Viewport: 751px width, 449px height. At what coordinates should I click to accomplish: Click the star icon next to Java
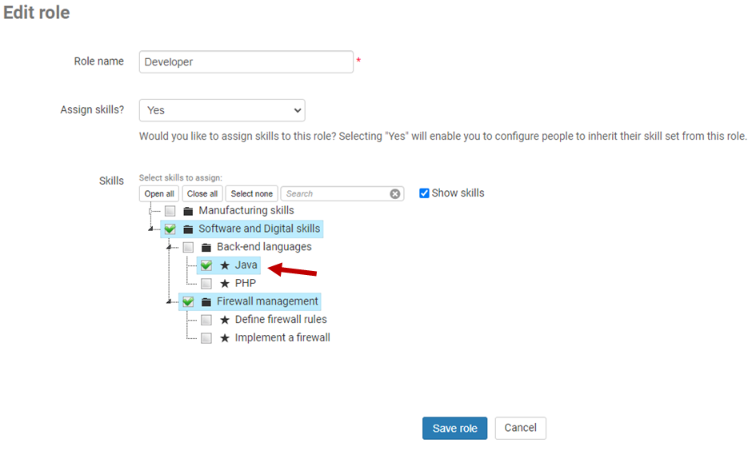[x=224, y=265]
